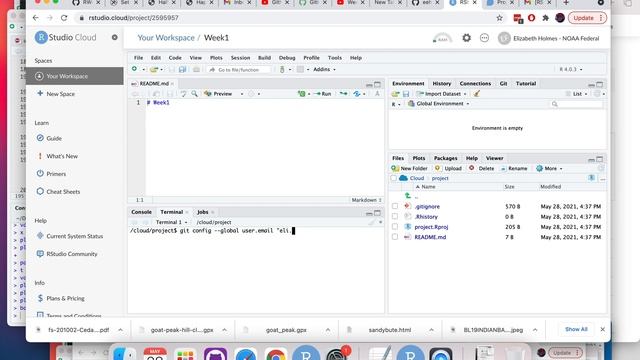The height and width of the screenshot is (360, 640).
Task: Click the spell check icon in editor
Action: 183,94
